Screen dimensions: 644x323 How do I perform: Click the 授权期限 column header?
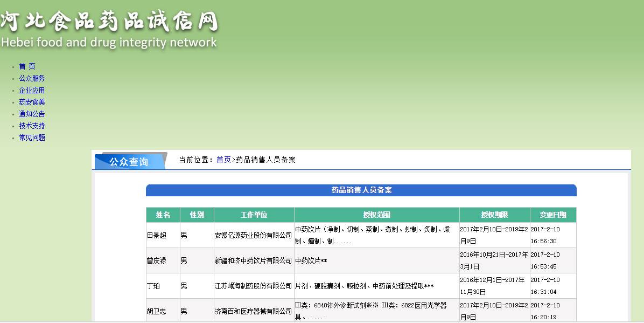point(495,215)
